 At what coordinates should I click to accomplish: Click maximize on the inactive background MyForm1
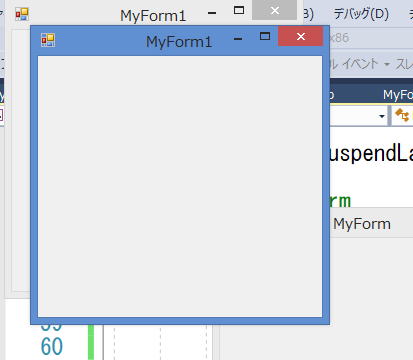pyautogui.click(x=239, y=10)
